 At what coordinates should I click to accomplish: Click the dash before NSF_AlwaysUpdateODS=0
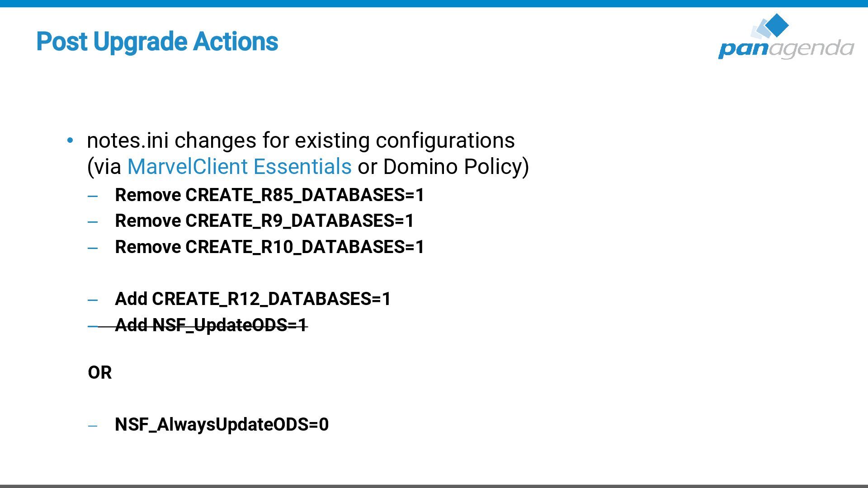coord(93,426)
